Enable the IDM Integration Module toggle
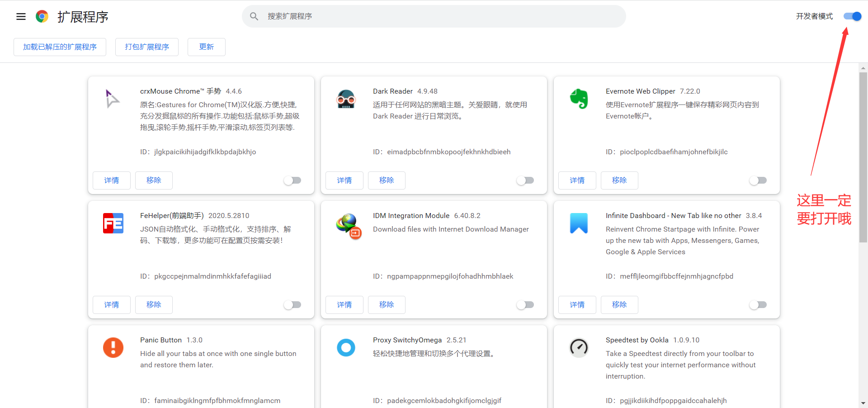Image resolution: width=868 pixels, height=408 pixels. [525, 305]
